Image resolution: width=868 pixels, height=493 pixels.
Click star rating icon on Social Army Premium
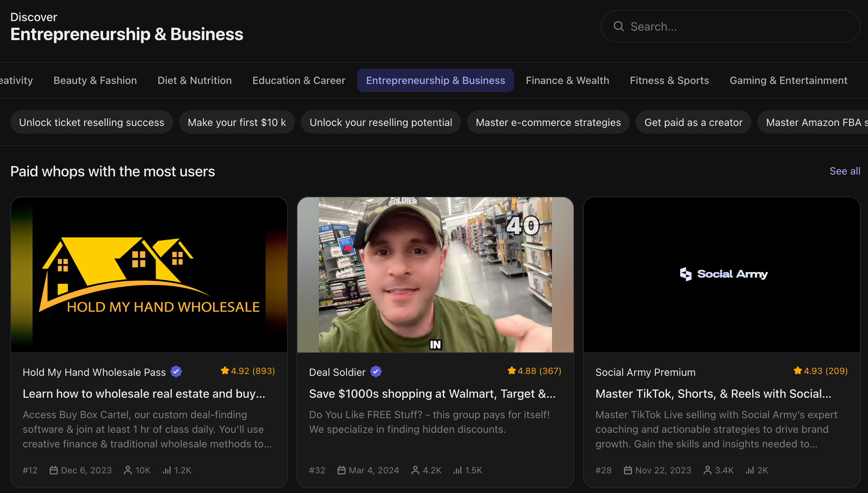coord(797,371)
